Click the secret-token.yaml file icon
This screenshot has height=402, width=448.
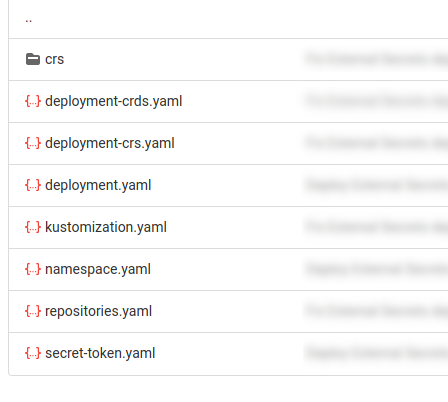click(x=33, y=353)
